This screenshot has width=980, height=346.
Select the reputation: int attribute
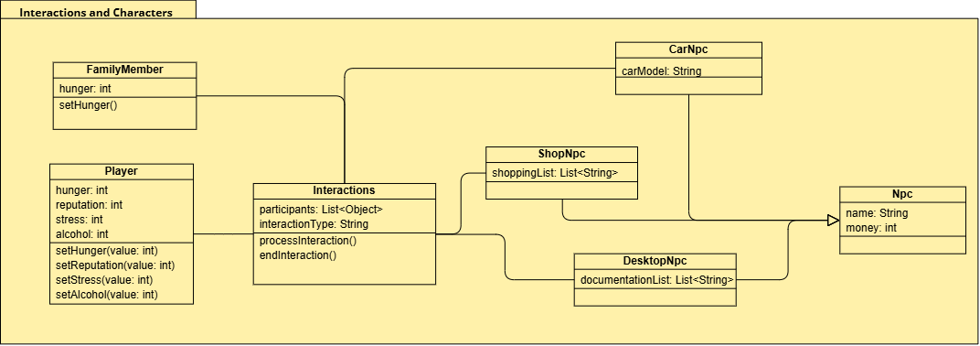point(89,205)
